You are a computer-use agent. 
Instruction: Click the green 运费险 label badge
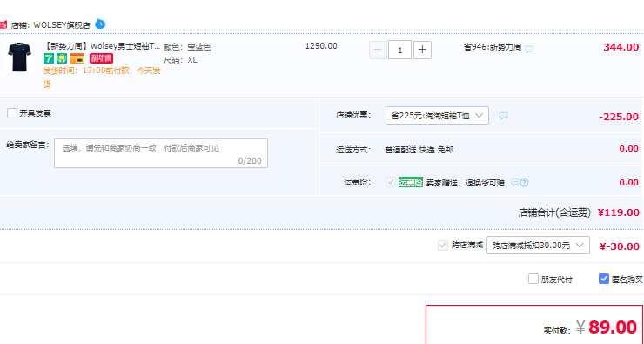(x=410, y=183)
